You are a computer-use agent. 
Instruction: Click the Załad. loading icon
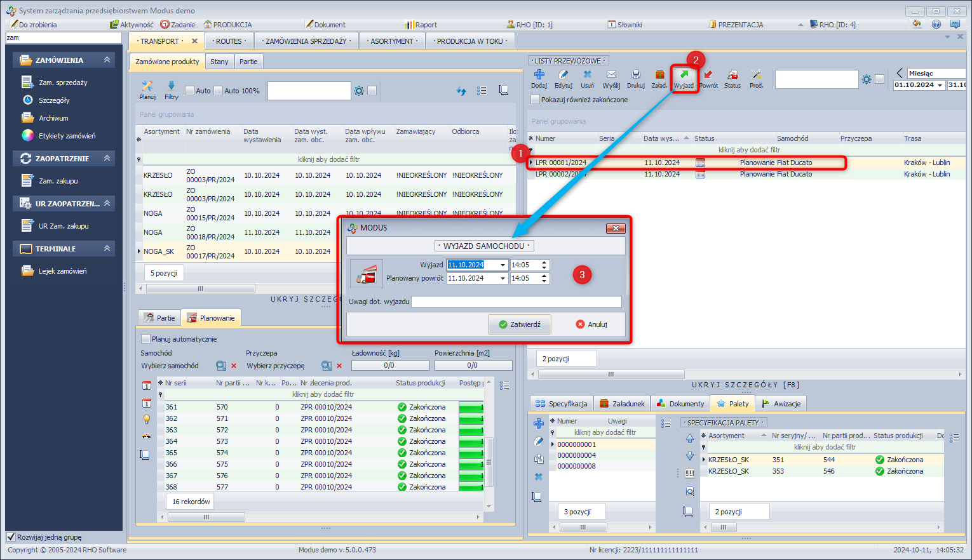coord(659,78)
